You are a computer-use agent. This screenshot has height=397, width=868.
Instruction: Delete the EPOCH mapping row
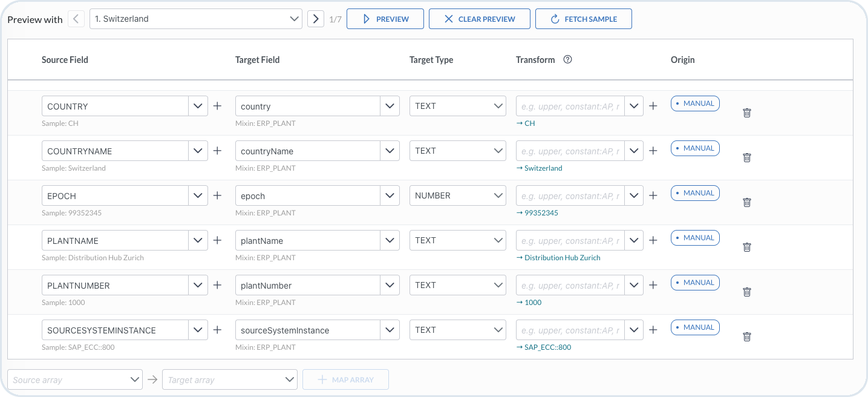746,202
